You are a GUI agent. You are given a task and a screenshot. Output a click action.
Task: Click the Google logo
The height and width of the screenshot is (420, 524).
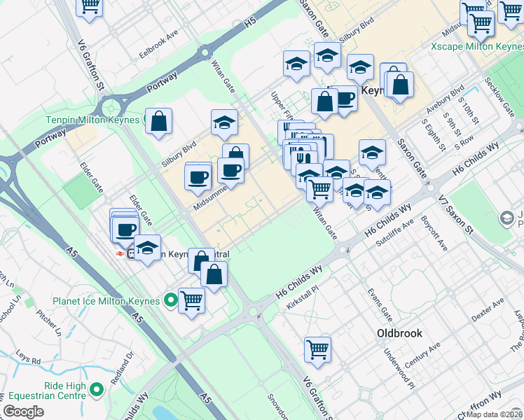coord(24,412)
